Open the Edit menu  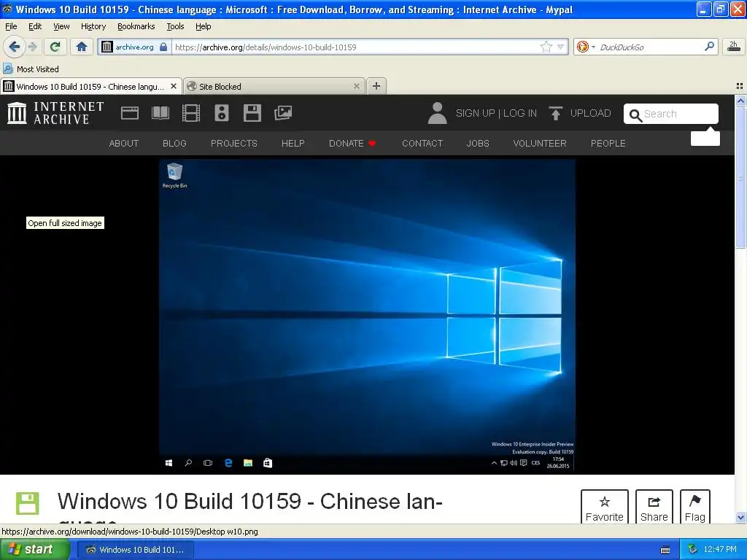tap(35, 26)
